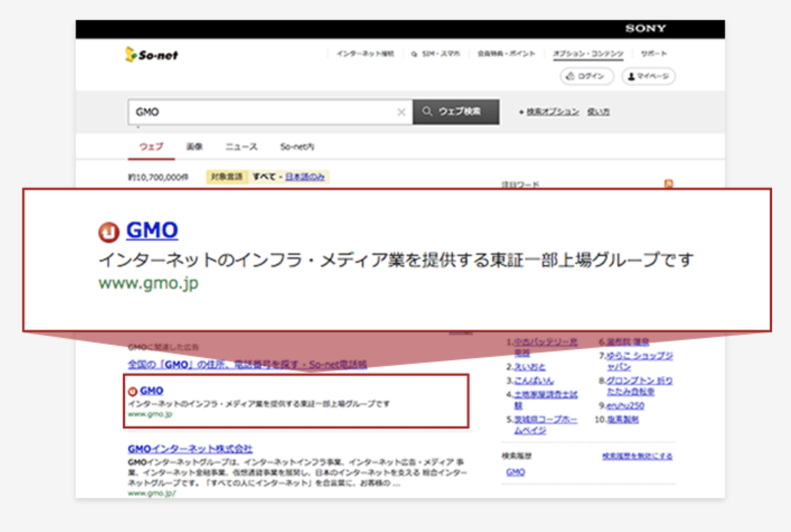The width and height of the screenshot is (791, 532).
Task: Open GMO entry in search history
Action: [x=515, y=472]
